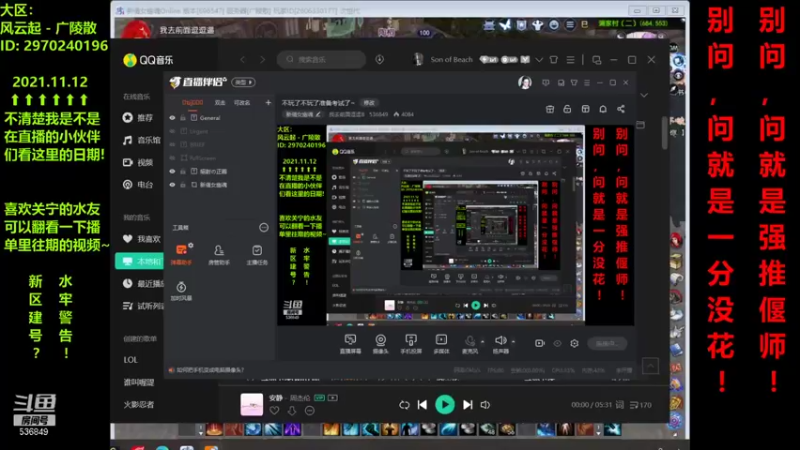This screenshot has height=450, width=800.
Task: Click 修改 to edit the stream title
Action: tap(369, 103)
